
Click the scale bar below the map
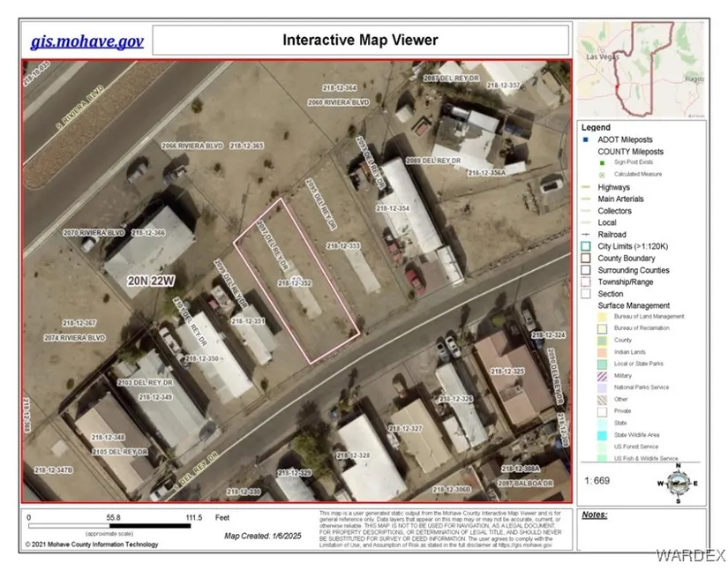tap(109, 527)
